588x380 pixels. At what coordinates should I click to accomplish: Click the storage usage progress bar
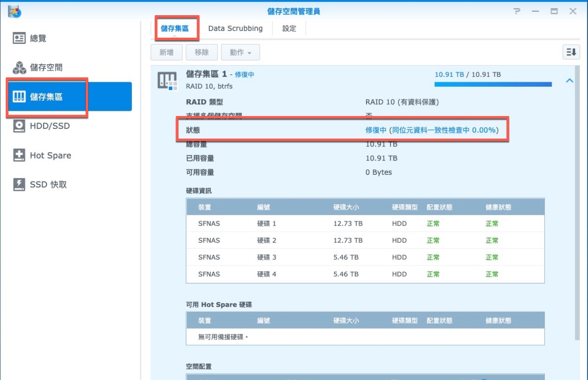[492, 84]
